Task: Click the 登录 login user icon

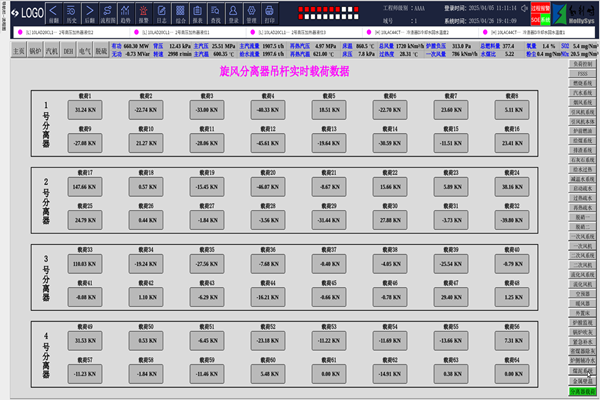Action: (x=233, y=14)
